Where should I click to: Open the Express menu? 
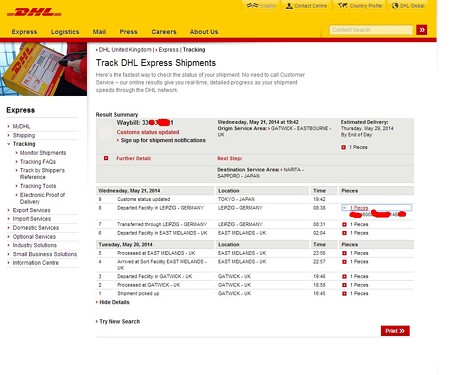(24, 32)
